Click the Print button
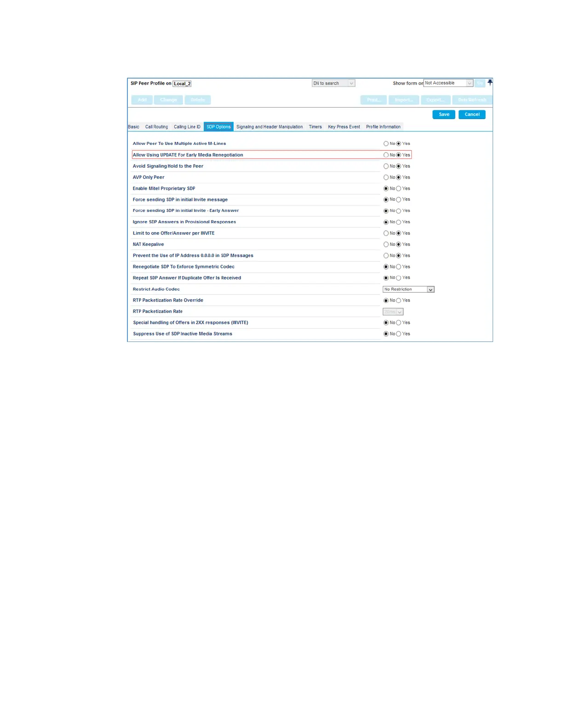 pos(373,100)
